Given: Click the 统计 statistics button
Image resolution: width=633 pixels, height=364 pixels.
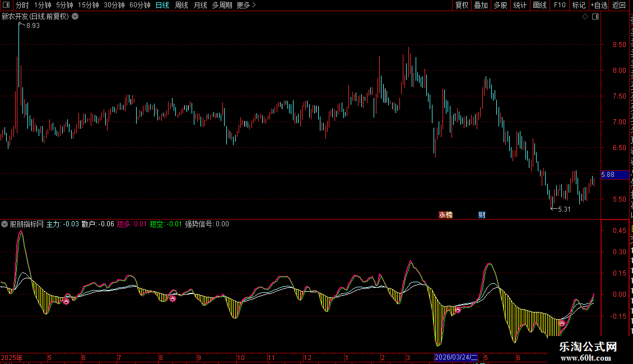Looking at the screenshot, I should click(x=520, y=5).
